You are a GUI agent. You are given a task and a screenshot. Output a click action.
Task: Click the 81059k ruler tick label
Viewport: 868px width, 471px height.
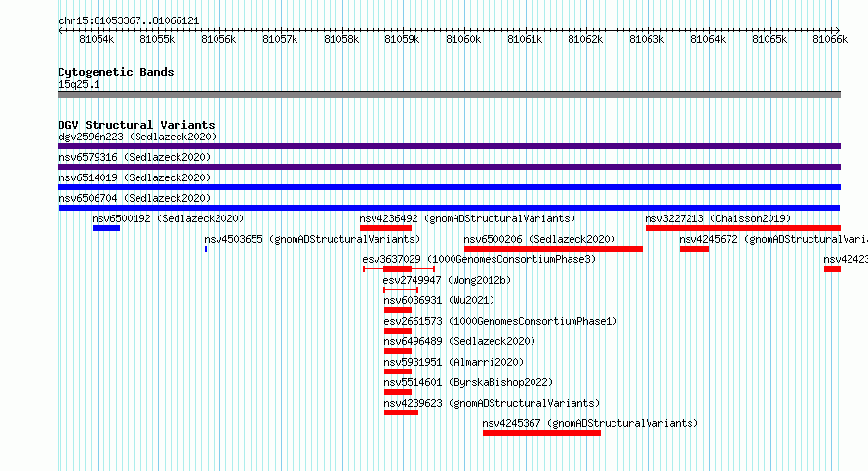[402, 39]
